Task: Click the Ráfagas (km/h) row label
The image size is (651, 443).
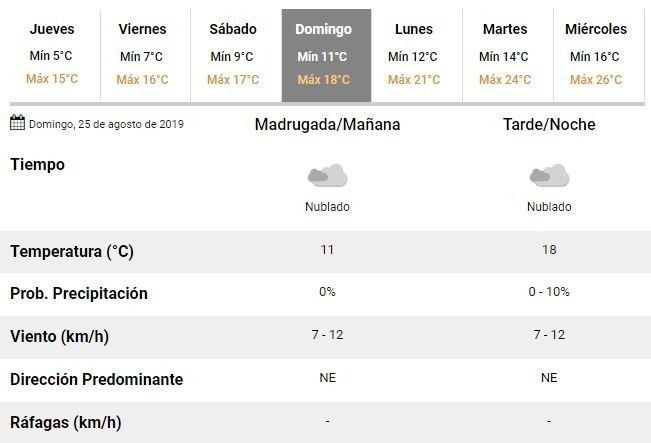Action: (66, 422)
